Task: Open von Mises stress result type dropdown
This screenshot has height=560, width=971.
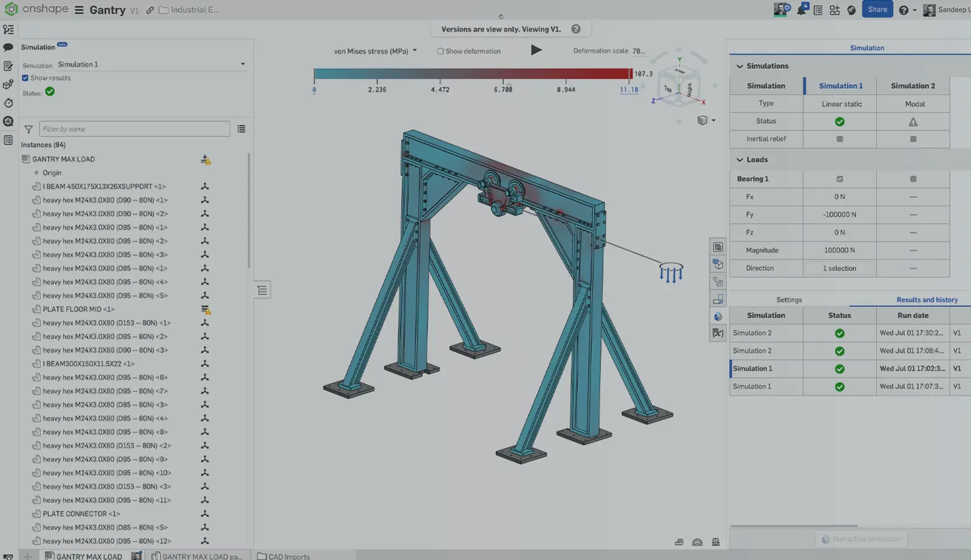Action: click(375, 51)
